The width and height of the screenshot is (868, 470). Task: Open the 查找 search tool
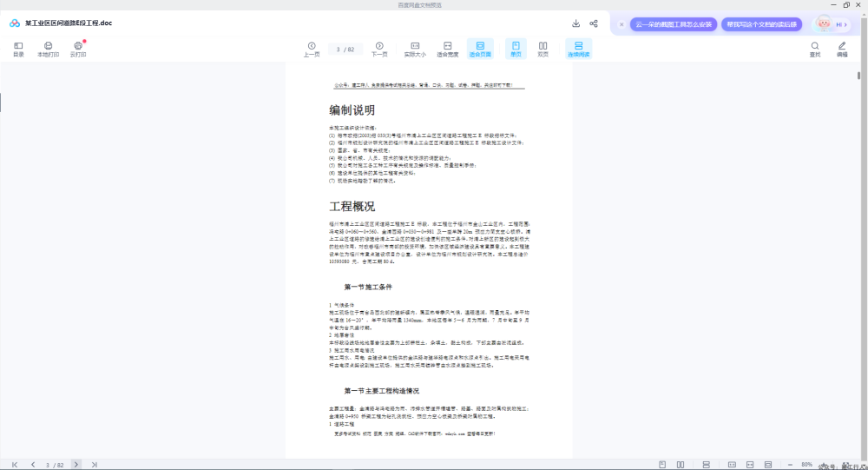(815, 50)
